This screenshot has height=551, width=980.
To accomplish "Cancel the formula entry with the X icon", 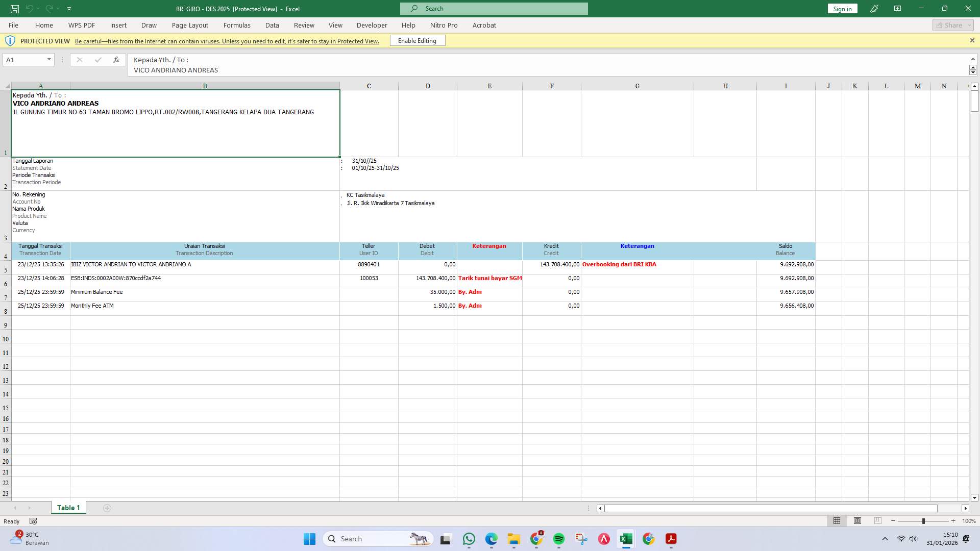I will coord(79,60).
